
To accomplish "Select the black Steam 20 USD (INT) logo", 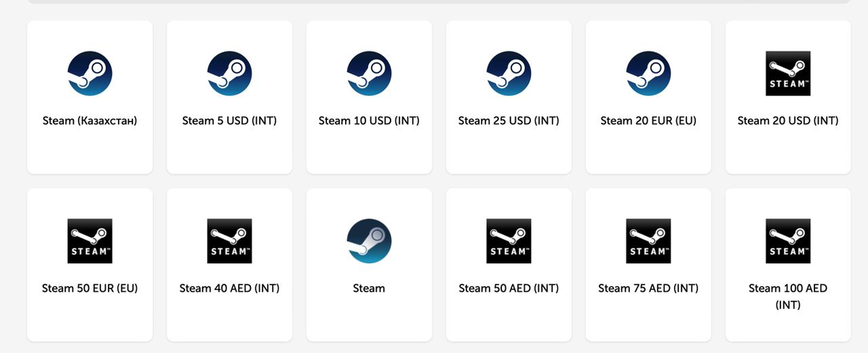I will tap(788, 74).
